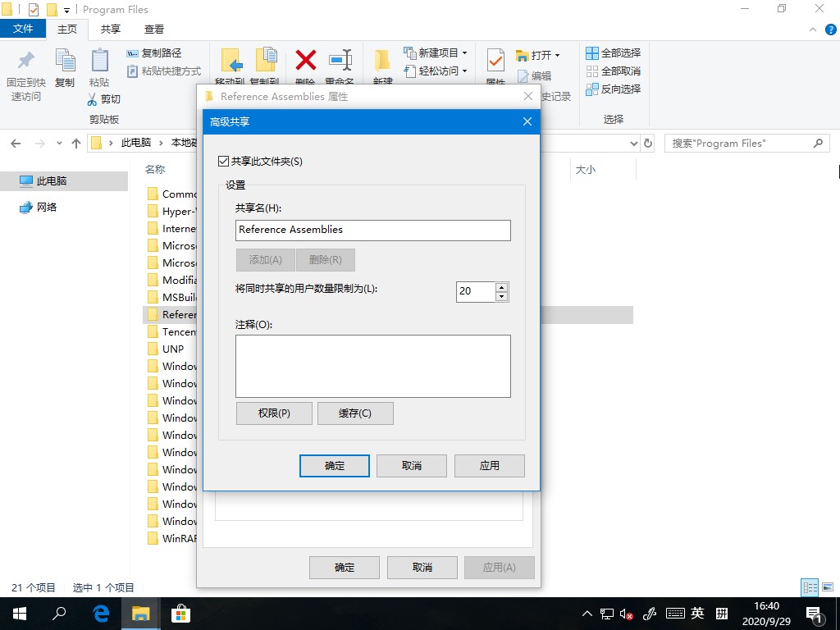This screenshot has width=840, height=630.
Task: Switch to the 共享 ribbon tab
Action: tap(110, 30)
